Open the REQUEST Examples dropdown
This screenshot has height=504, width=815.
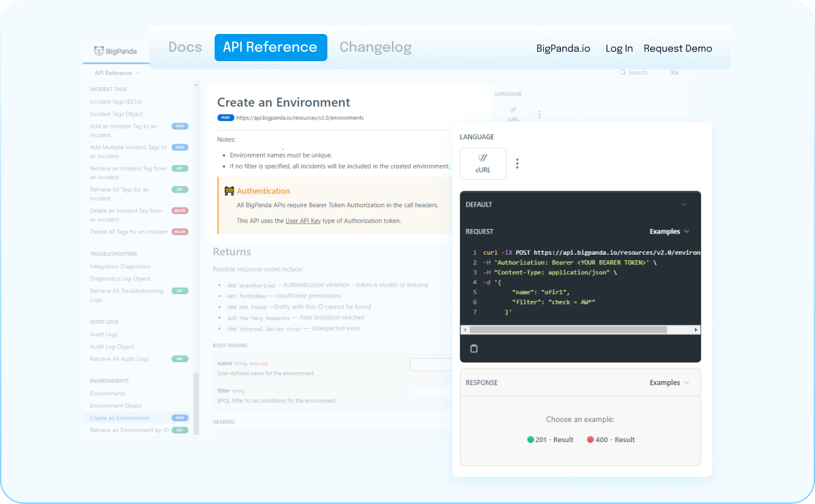[669, 231]
